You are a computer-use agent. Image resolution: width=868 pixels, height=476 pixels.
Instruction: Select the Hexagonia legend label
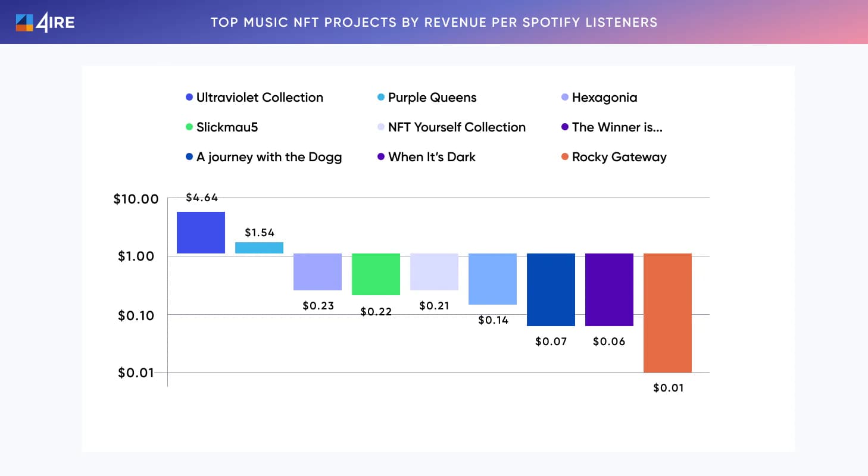(x=604, y=98)
